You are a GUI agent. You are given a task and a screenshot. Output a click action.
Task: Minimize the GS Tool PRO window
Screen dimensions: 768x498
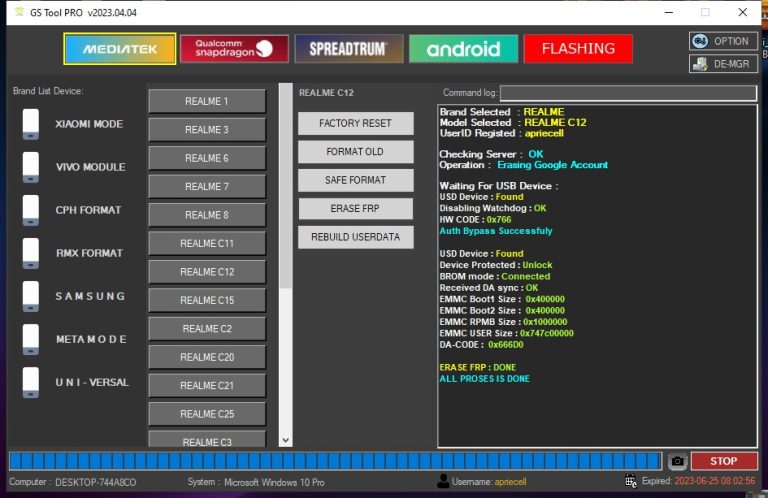click(669, 12)
